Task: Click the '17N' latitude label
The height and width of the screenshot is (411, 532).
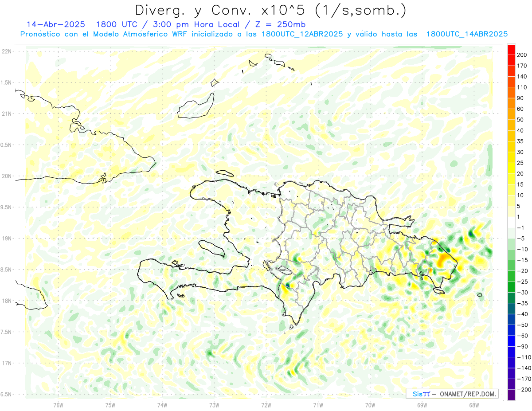Action: (6, 363)
